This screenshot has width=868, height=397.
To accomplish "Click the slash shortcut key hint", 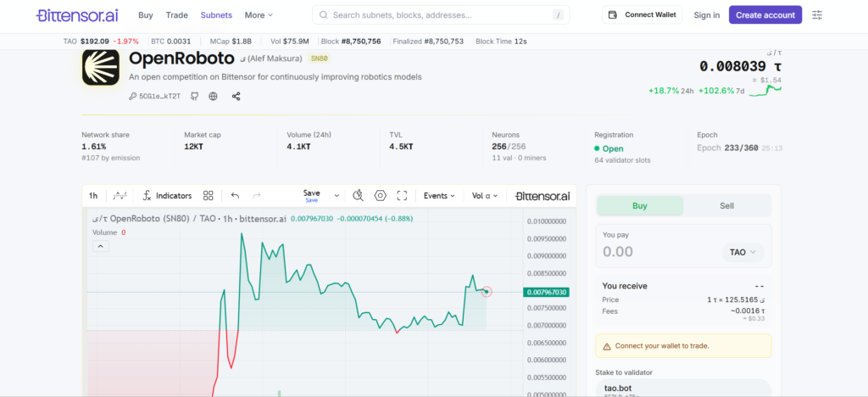I will pos(558,15).
